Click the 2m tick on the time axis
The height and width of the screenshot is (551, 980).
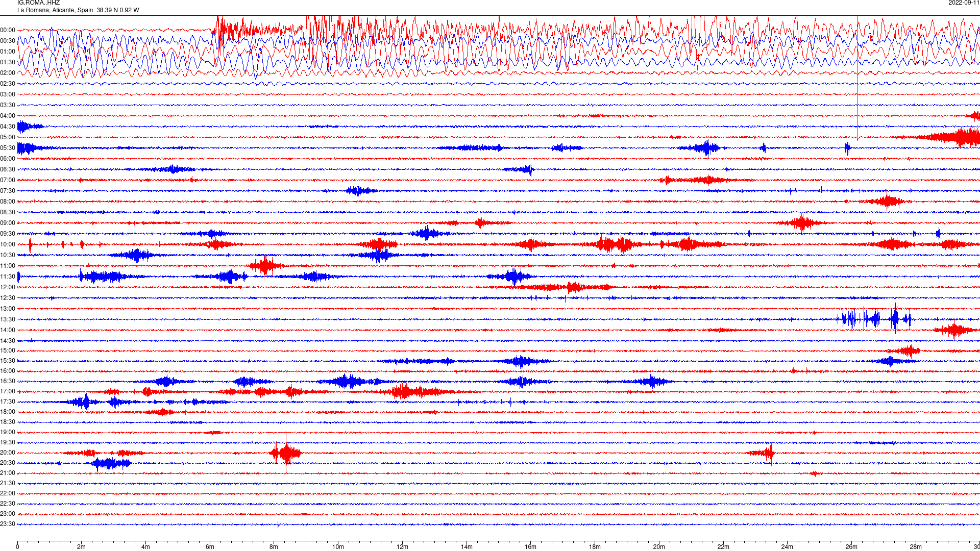(81, 547)
